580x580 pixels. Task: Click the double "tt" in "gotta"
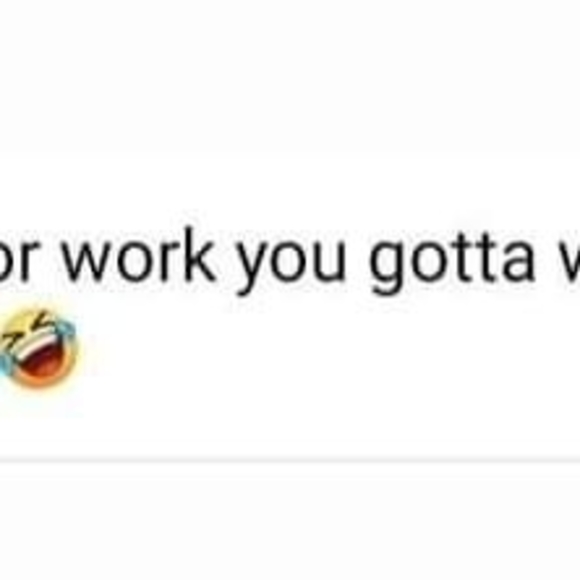(x=477, y=257)
